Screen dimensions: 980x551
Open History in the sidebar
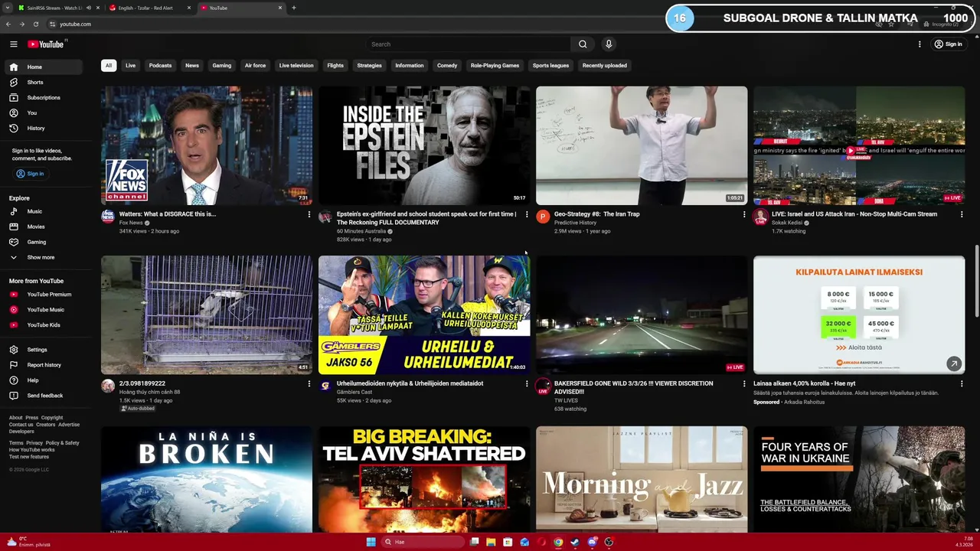(x=43, y=128)
